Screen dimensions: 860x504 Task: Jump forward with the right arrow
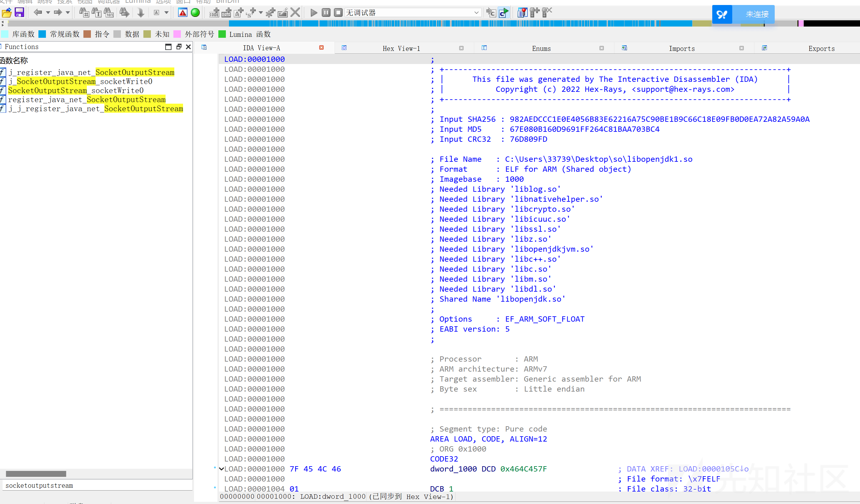pos(58,12)
